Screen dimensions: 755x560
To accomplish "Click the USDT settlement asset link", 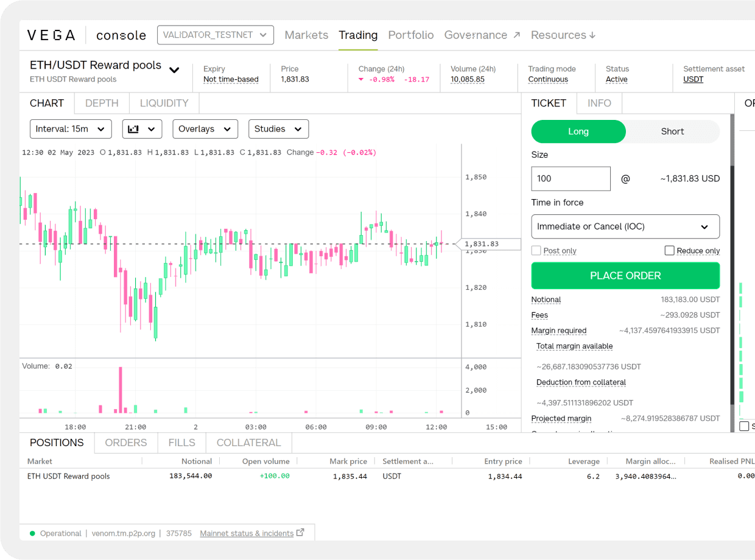I will (x=693, y=79).
